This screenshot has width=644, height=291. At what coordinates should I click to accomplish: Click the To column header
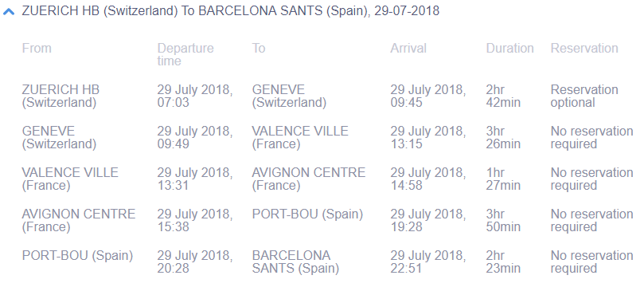259,48
